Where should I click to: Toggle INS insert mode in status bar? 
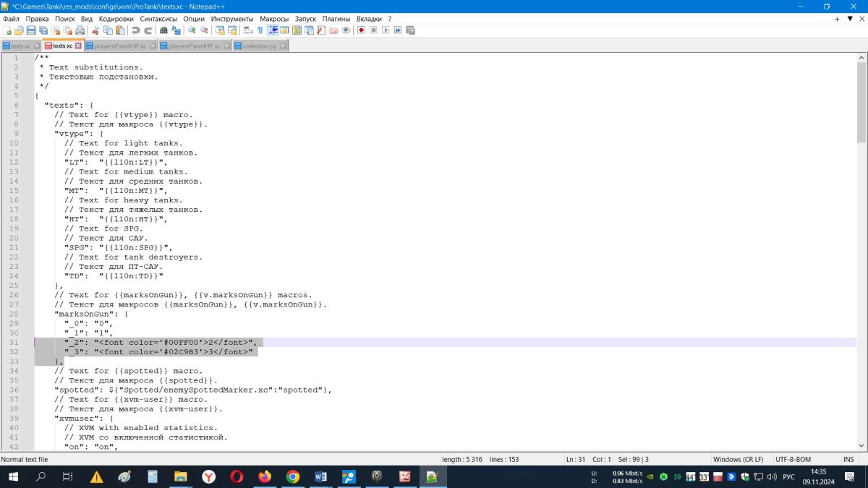click(x=848, y=459)
